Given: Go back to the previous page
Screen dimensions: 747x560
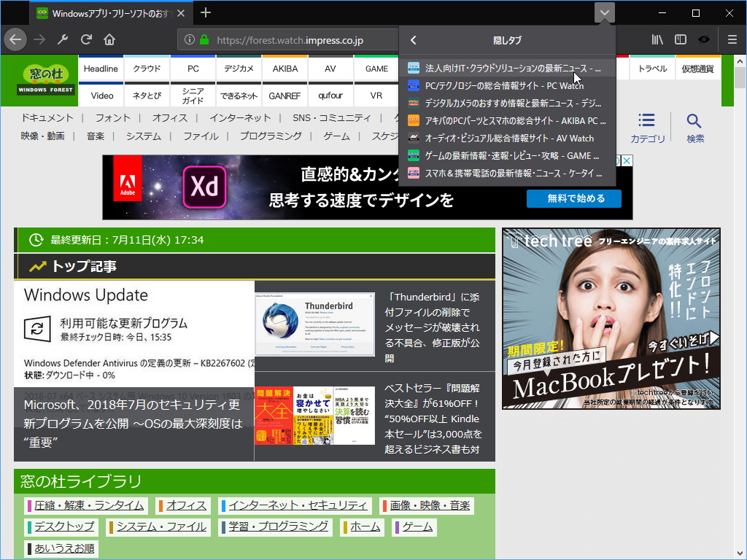Looking at the screenshot, I should tap(15, 39).
